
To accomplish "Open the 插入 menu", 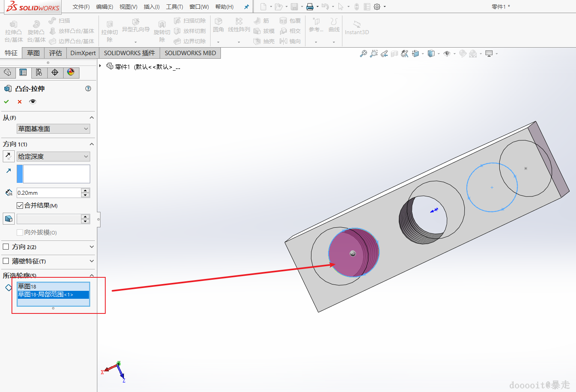I will pyautogui.click(x=151, y=7).
